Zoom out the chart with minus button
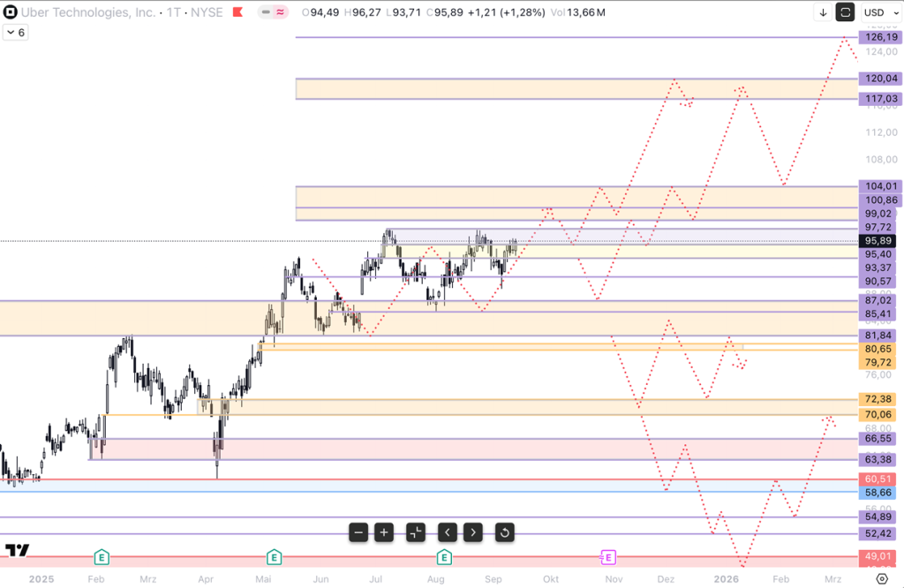904x588 pixels. coord(358,532)
